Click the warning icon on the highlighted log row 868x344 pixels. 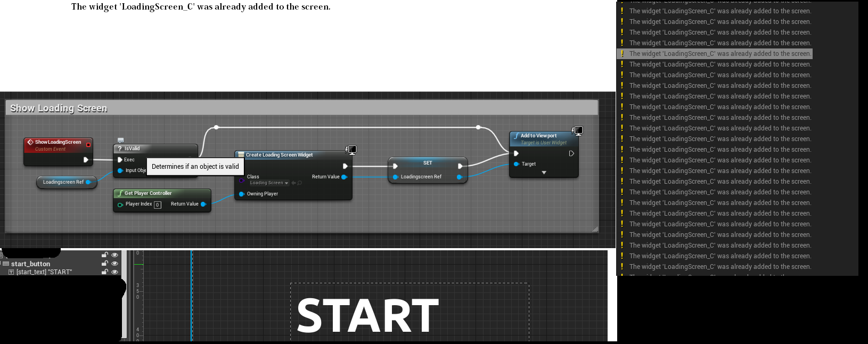pos(622,54)
